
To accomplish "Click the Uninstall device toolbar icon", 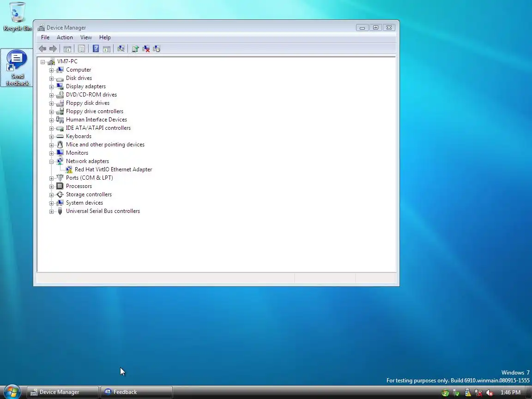I will point(146,49).
